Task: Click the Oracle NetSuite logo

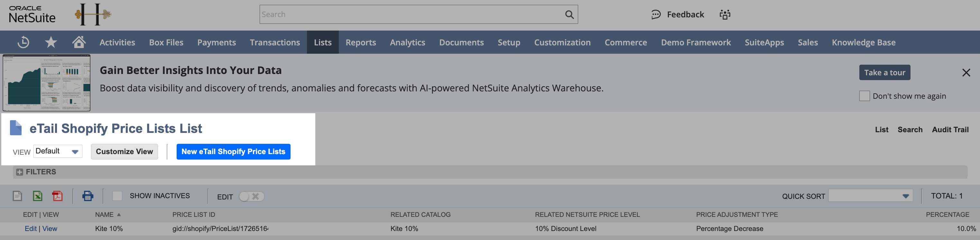Action: tap(32, 14)
